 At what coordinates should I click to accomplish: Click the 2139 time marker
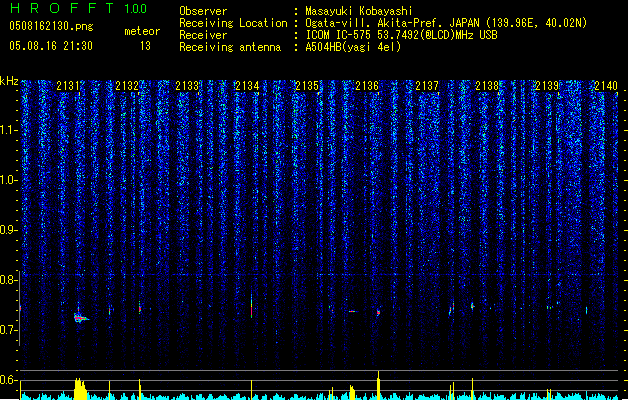point(547,85)
